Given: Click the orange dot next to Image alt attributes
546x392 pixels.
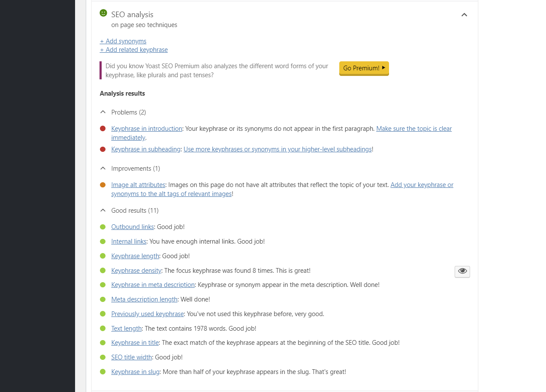Looking at the screenshot, I should pos(103,184).
